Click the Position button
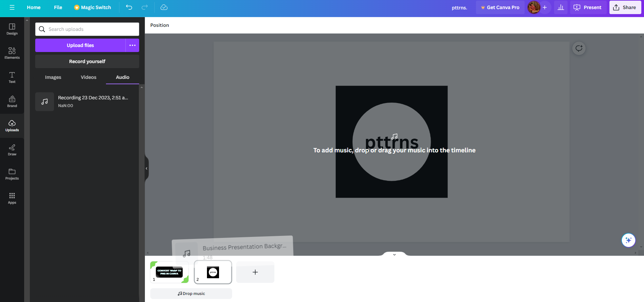 (x=160, y=25)
